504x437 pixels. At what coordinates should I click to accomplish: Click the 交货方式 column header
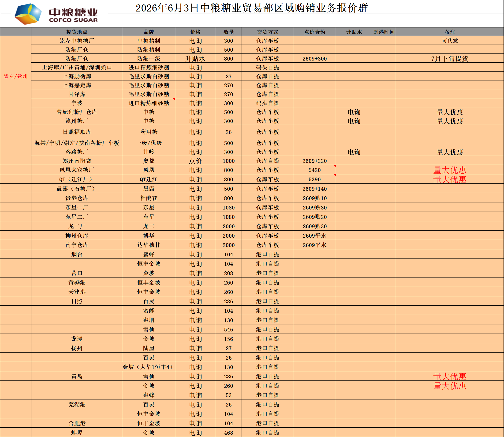(x=268, y=32)
